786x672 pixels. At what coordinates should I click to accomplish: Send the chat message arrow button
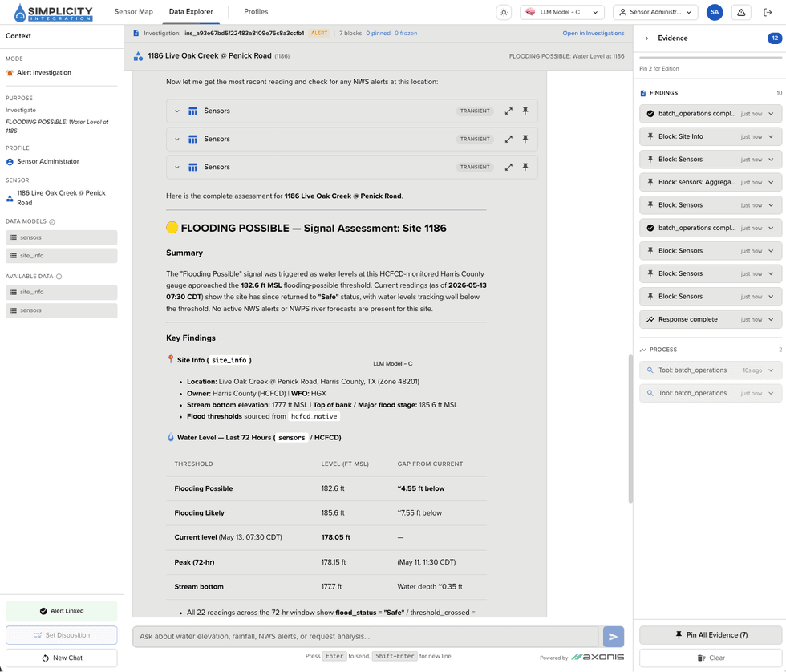point(613,637)
